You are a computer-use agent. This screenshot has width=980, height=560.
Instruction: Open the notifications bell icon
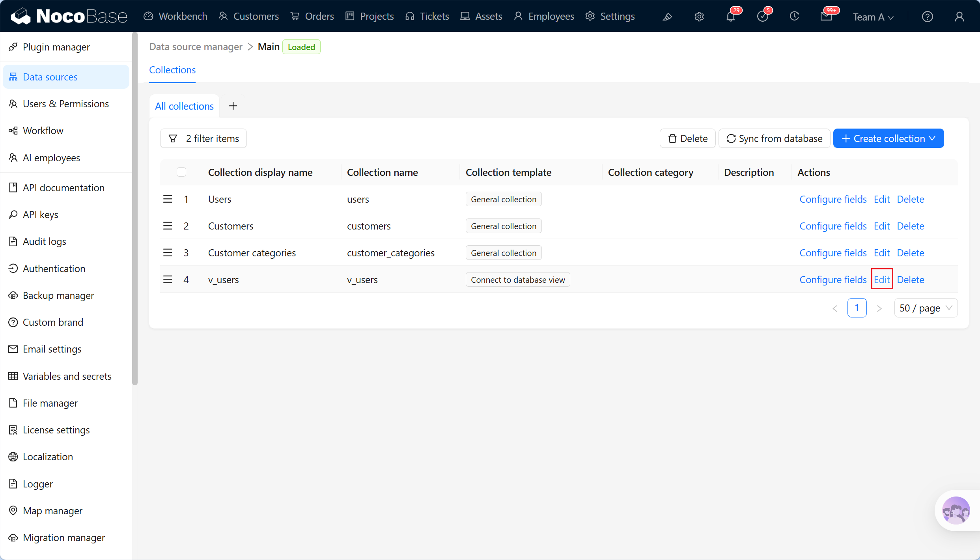pyautogui.click(x=731, y=17)
